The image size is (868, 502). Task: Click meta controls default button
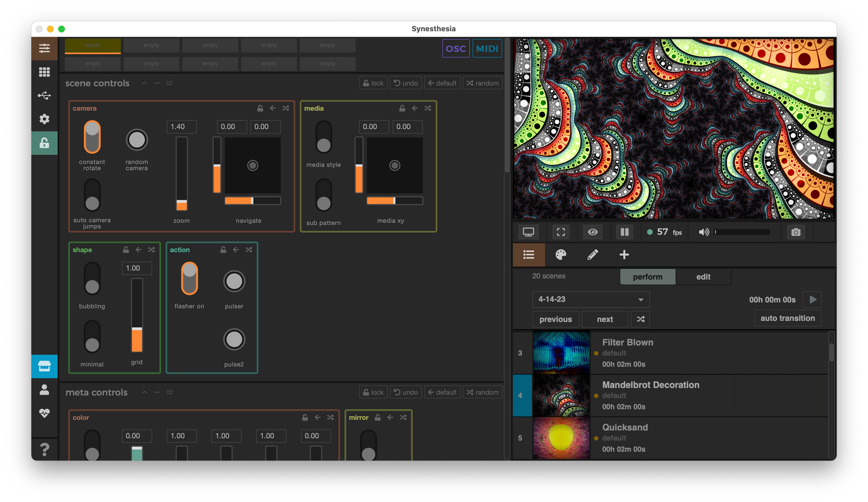tap(442, 393)
